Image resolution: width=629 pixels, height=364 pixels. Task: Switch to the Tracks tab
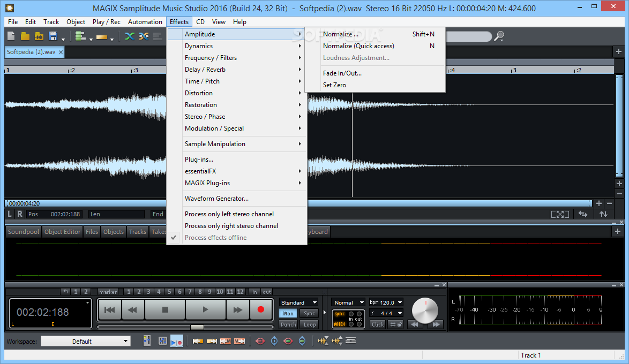coord(138,232)
